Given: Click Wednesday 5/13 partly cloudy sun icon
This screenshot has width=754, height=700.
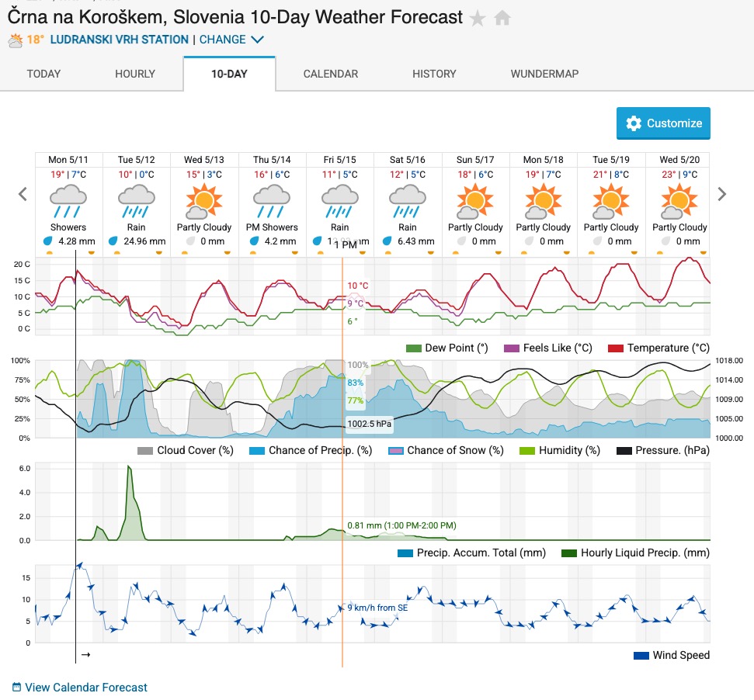Looking at the screenshot, I should (204, 201).
